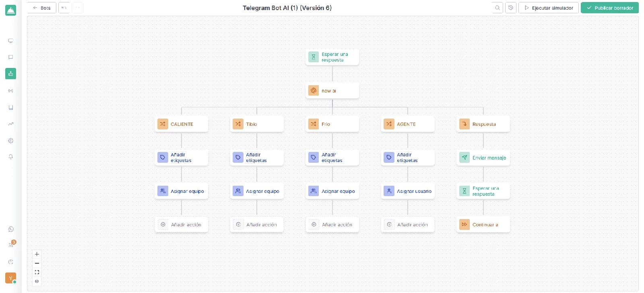Open the notifications bell icon in sidebar
The image size is (644, 293).
[11, 157]
